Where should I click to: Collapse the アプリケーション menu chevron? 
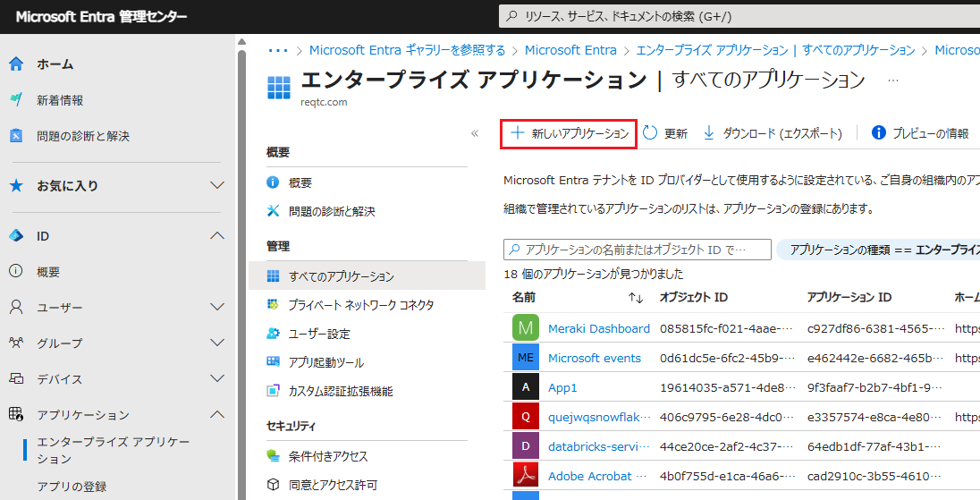pyautogui.click(x=217, y=414)
